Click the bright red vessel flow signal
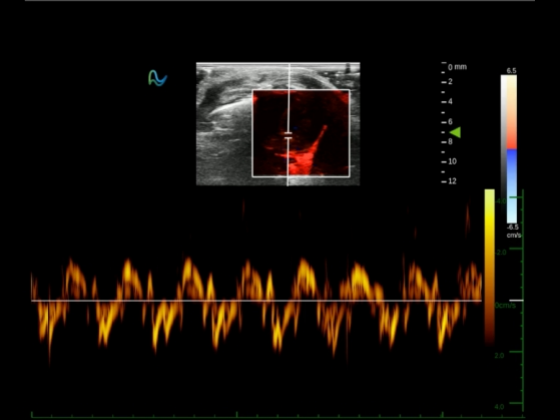The image size is (560, 420). (306, 154)
